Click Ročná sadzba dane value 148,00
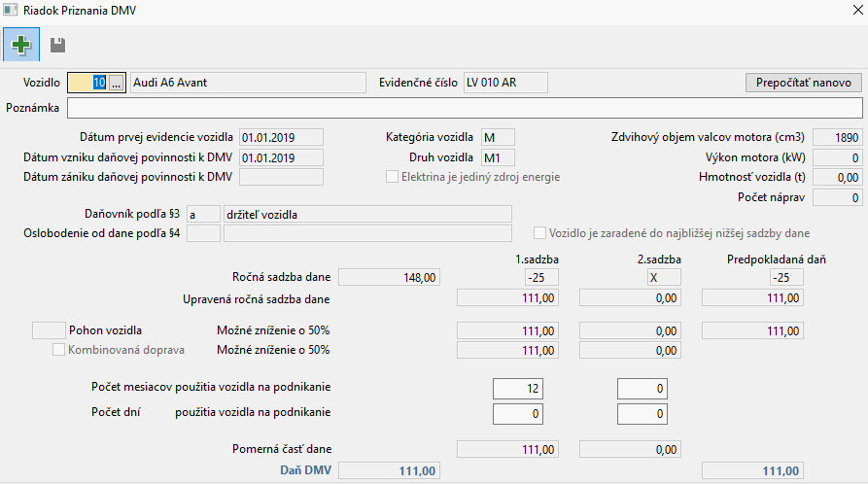This screenshot has width=868, height=484. pos(389,277)
